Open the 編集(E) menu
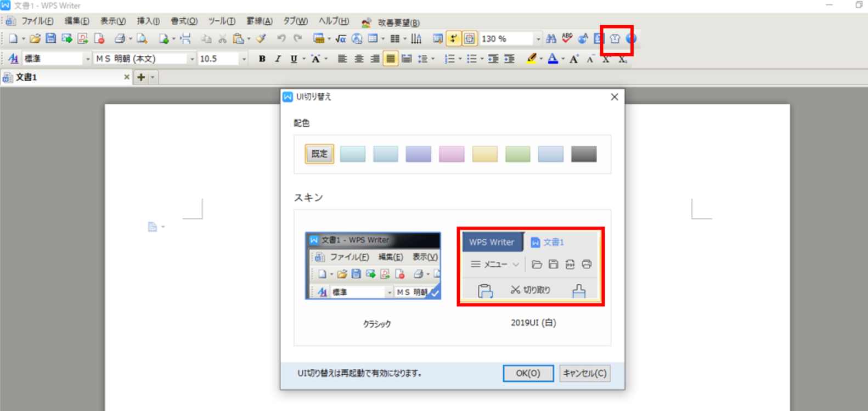The width and height of the screenshot is (868, 411). click(77, 21)
